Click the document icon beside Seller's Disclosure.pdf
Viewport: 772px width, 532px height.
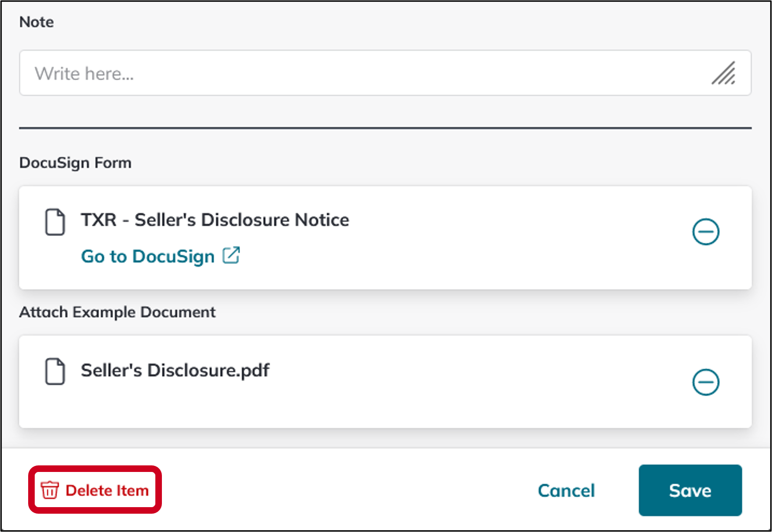(x=54, y=371)
